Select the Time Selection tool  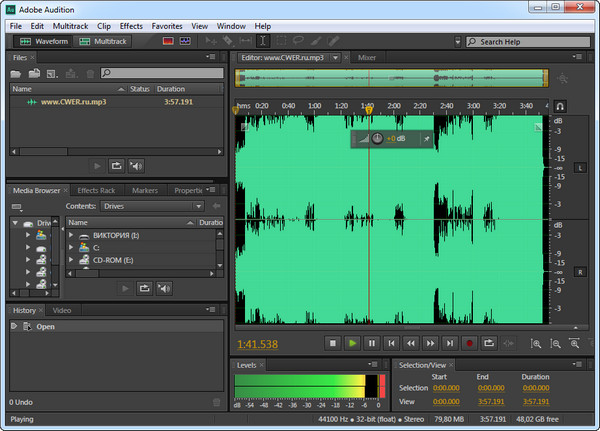(x=262, y=42)
